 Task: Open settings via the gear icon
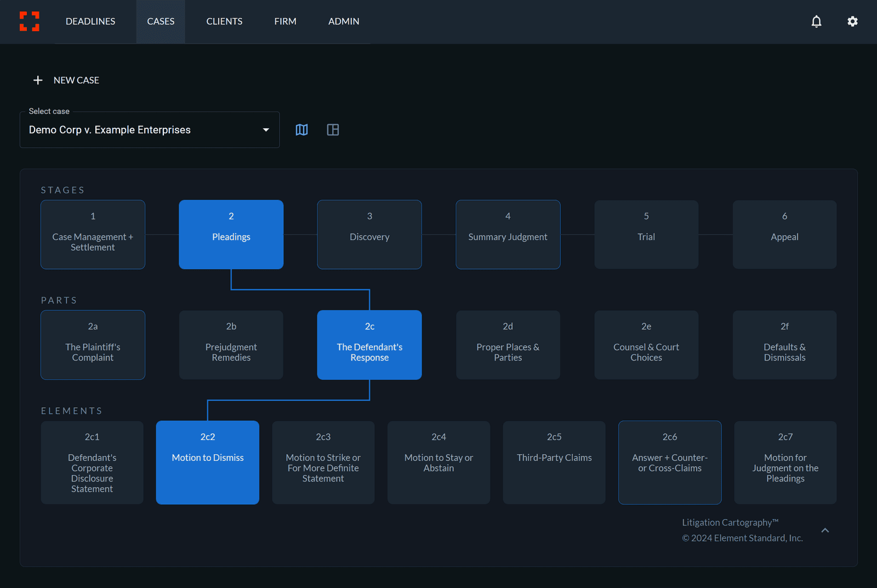(x=852, y=21)
